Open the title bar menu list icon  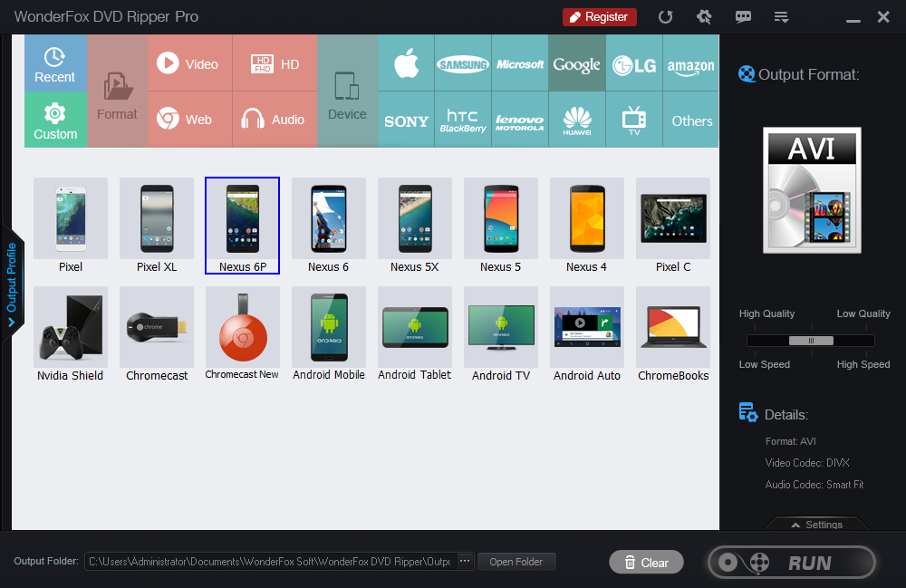click(781, 16)
